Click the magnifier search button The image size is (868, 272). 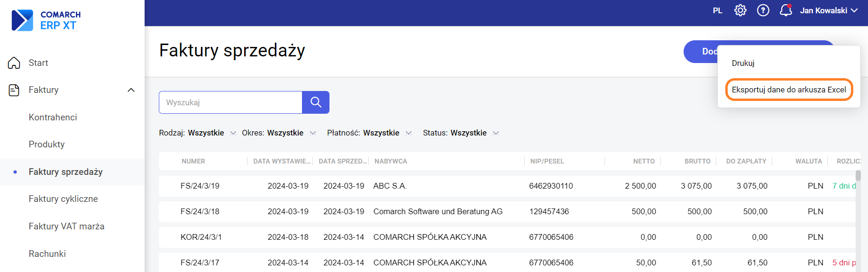pyautogui.click(x=316, y=102)
